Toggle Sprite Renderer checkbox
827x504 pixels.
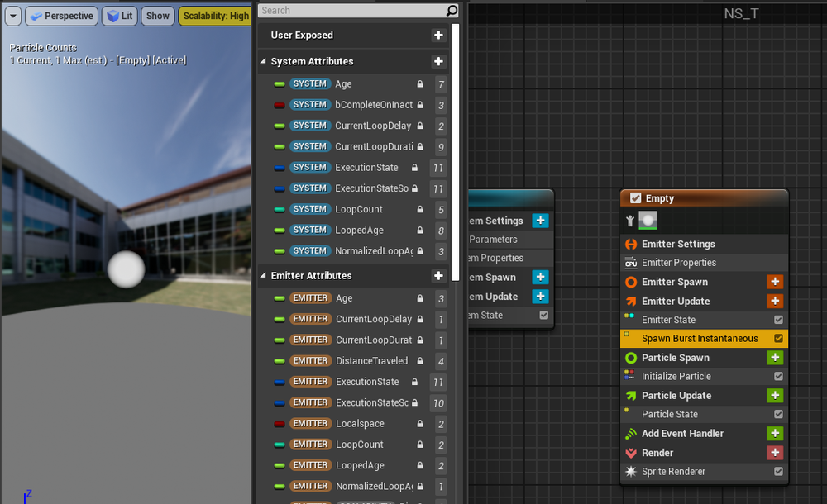tap(778, 471)
